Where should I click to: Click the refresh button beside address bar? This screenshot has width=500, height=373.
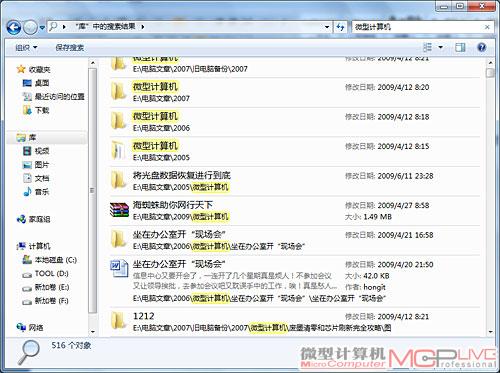pyautogui.click(x=340, y=27)
